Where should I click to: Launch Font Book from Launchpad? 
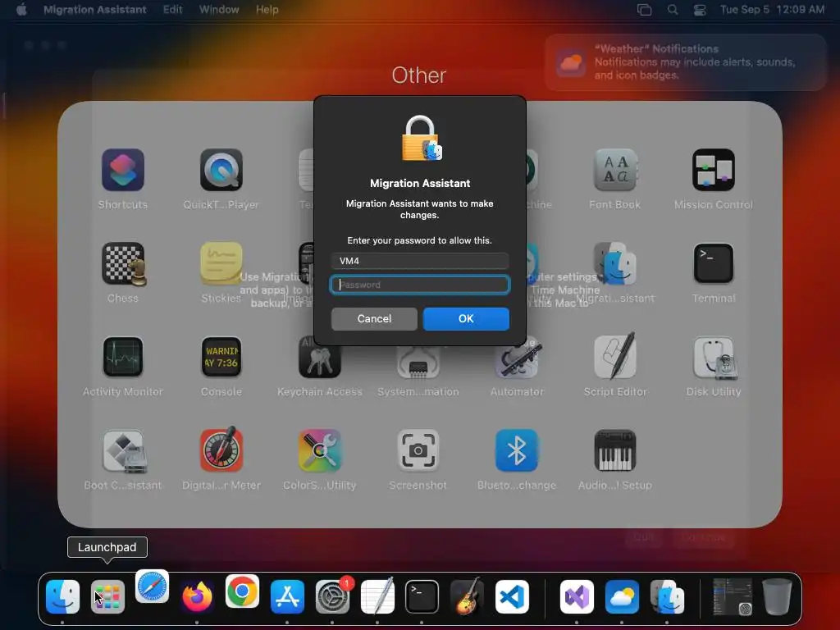[615, 170]
